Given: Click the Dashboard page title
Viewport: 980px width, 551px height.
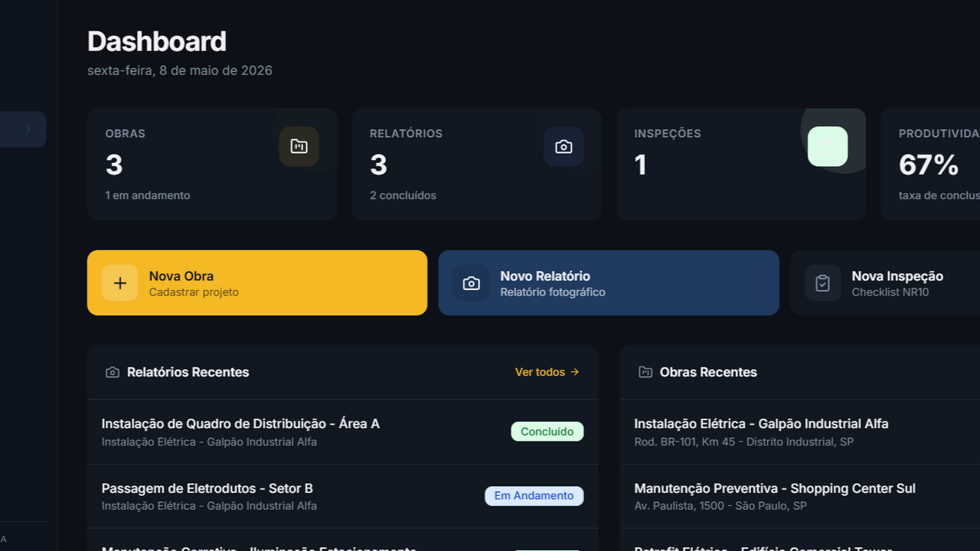Looking at the screenshot, I should (x=157, y=41).
